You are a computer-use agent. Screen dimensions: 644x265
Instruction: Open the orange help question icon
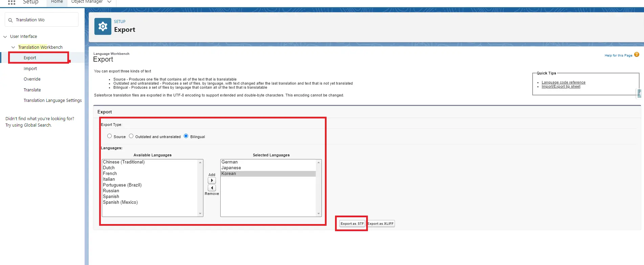pos(637,55)
